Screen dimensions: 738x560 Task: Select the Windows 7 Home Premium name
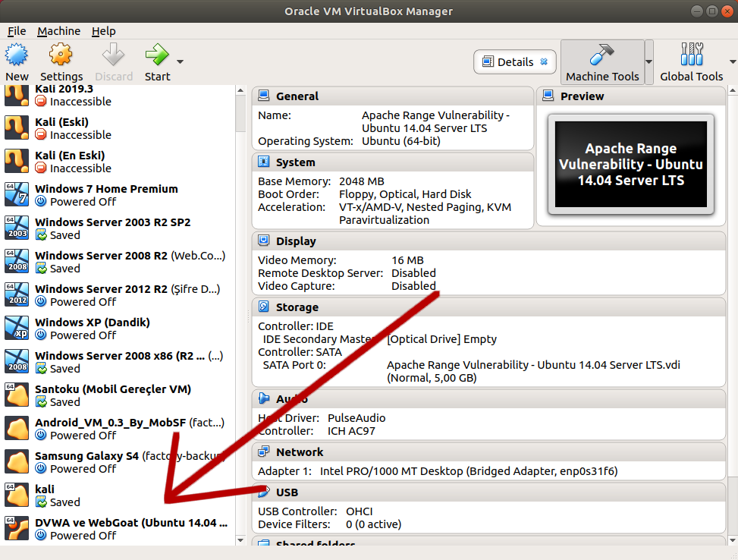(106, 189)
